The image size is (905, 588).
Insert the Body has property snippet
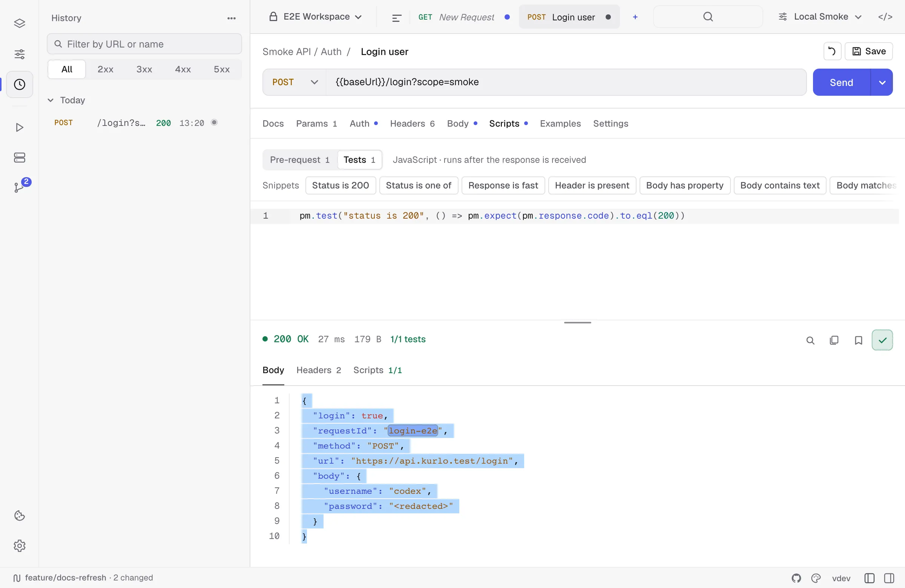pyautogui.click(x=684, y=185)
